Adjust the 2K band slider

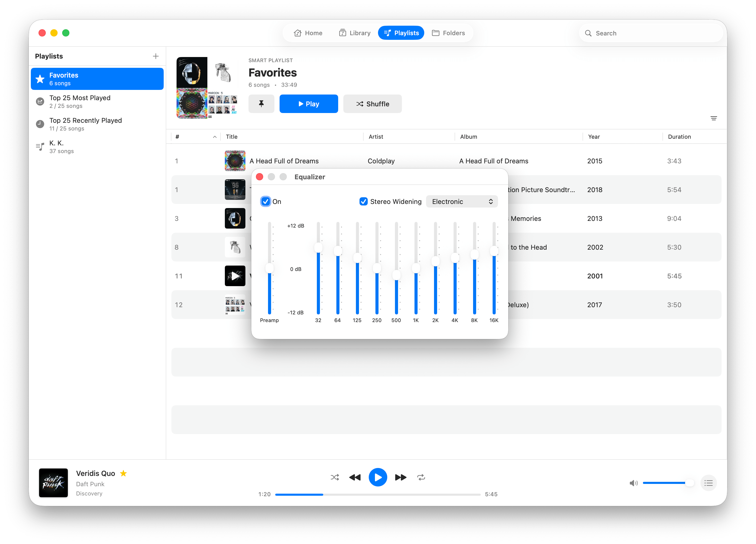(x=435, y=261)
